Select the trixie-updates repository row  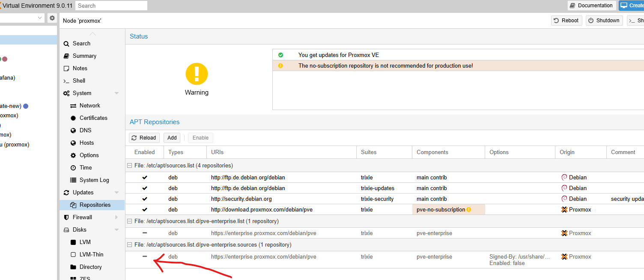click(385, 188)
